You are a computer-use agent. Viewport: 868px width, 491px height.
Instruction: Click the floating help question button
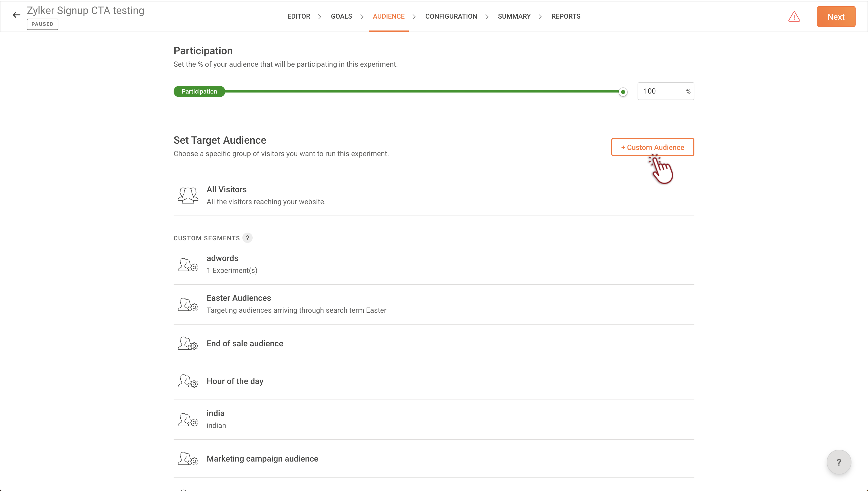pyautogui.click(x=838, y=462)
